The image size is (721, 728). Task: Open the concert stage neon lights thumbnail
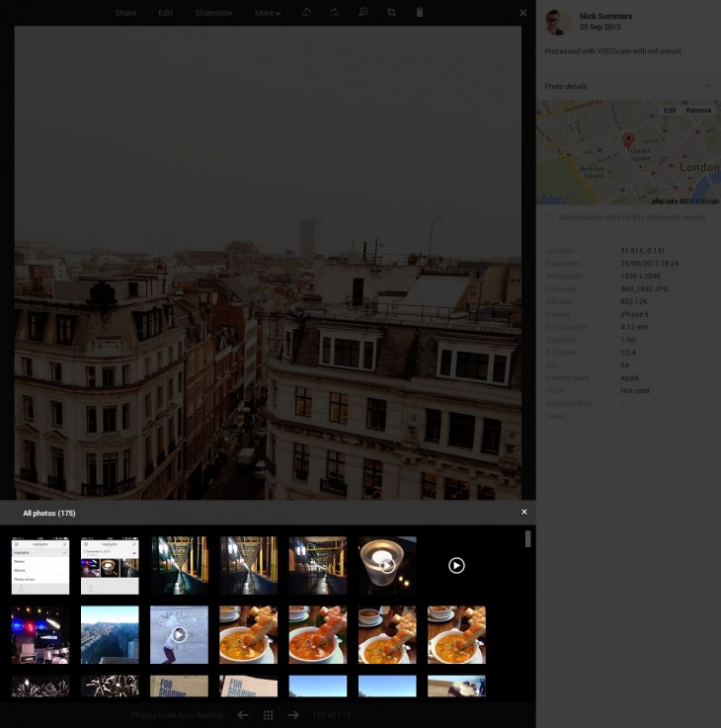click(x=40, y=635)
